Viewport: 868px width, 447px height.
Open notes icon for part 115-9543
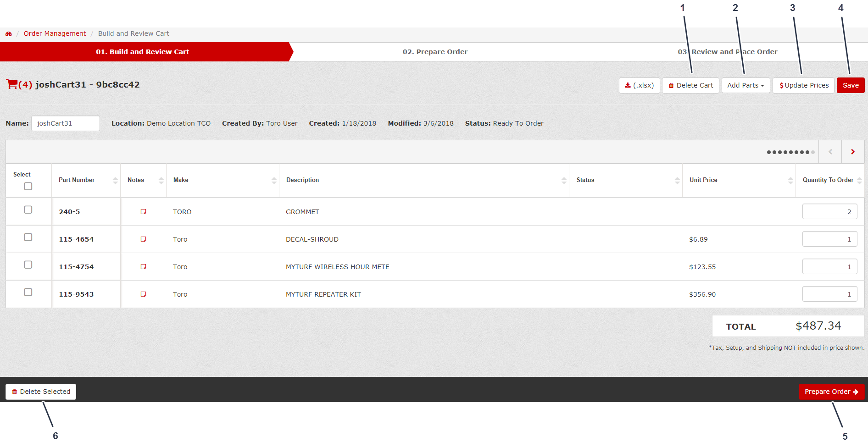143,294
